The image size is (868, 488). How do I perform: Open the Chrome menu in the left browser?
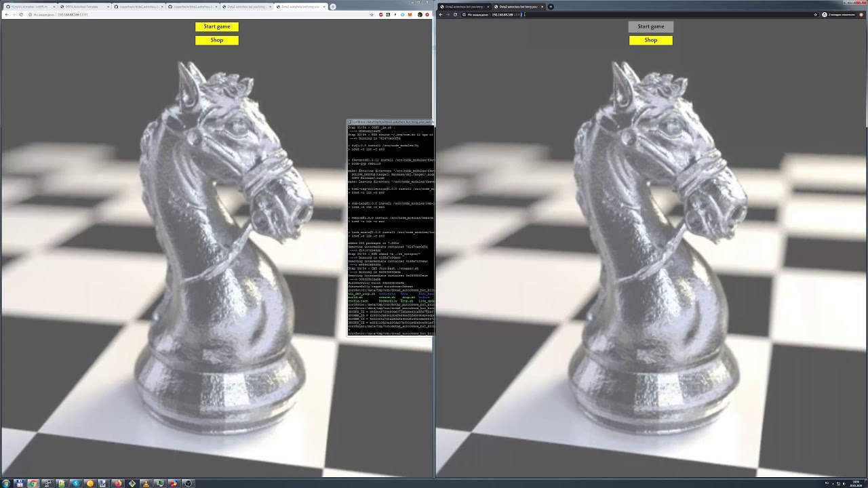[427, 14]
